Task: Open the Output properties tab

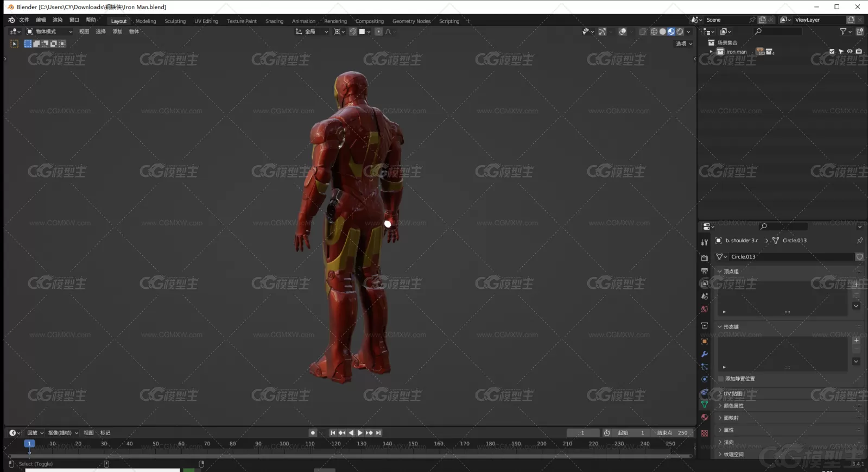Action: coord(705,270)
